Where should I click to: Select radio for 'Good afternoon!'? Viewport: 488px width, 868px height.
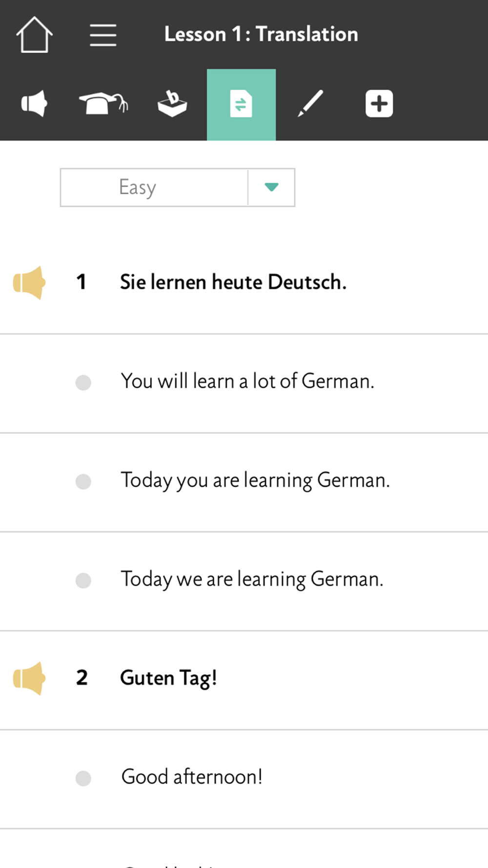[83, 778]
